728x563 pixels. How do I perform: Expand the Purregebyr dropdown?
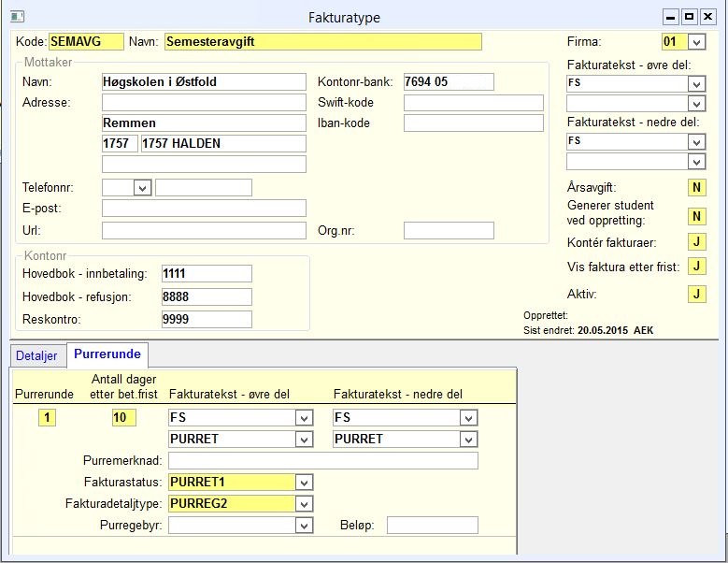[x=304, y=526]
